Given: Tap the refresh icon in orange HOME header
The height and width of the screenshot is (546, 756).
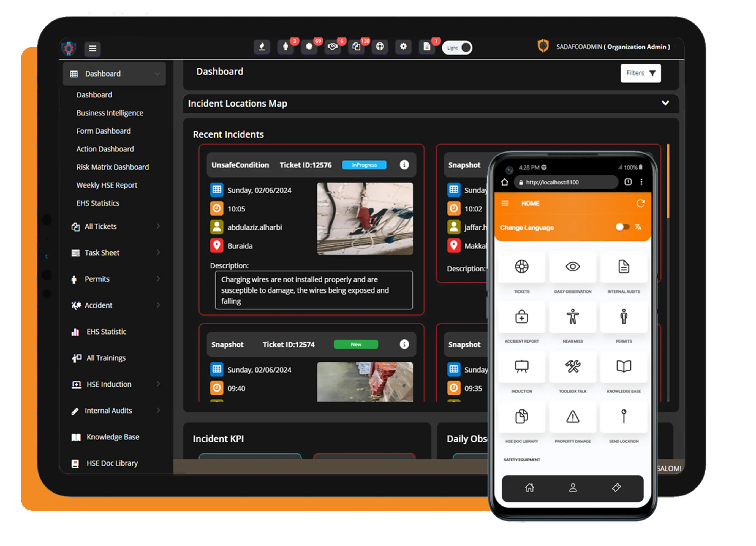Looking at the screenshot, I should pos(640,203).
